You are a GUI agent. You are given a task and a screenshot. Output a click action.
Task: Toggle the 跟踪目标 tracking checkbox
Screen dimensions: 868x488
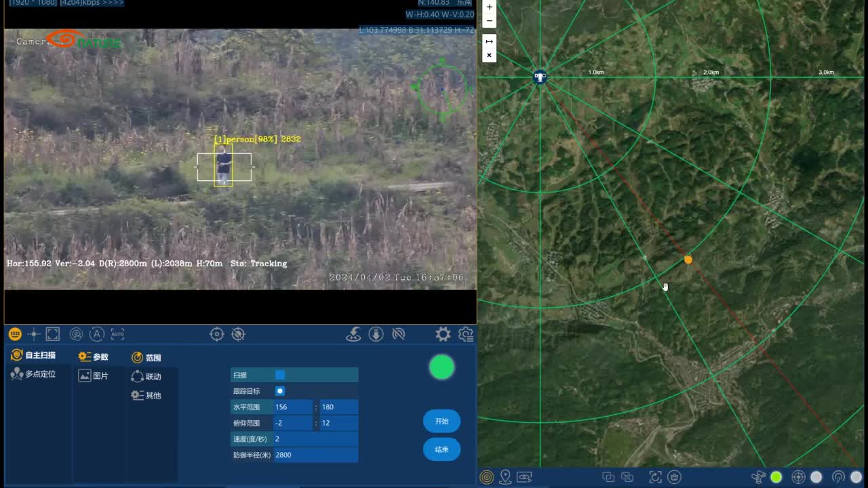tap(280, 391)
